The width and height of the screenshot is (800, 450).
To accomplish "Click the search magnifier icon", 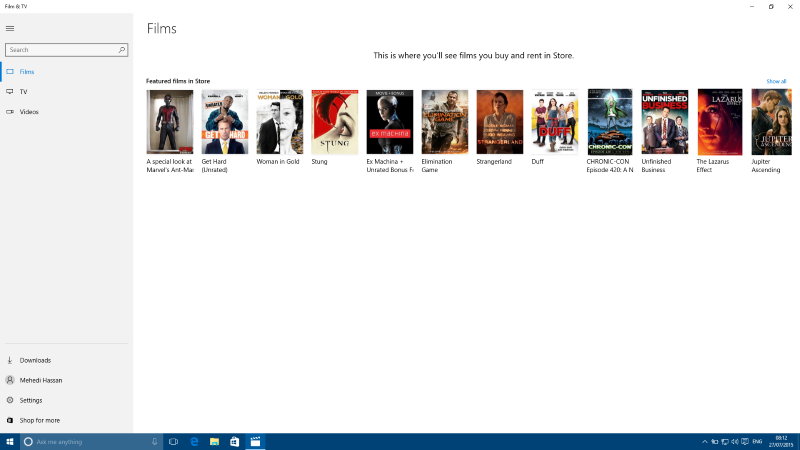I will pos(122,49).
